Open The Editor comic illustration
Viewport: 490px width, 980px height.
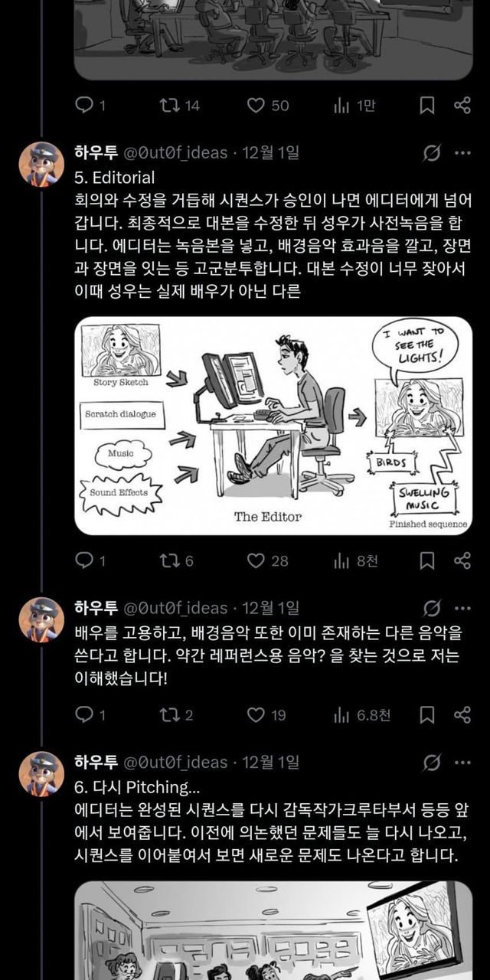coord(273,426)
